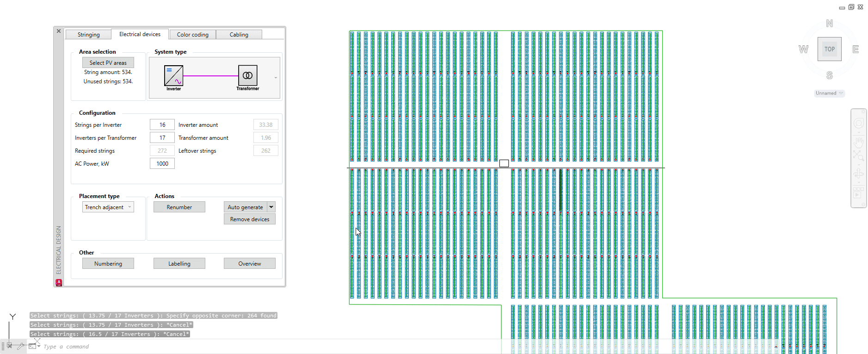The height and width of the screenshot is (354, 868).
Task: Click the Remove devices button
Action: pos(250,219)
